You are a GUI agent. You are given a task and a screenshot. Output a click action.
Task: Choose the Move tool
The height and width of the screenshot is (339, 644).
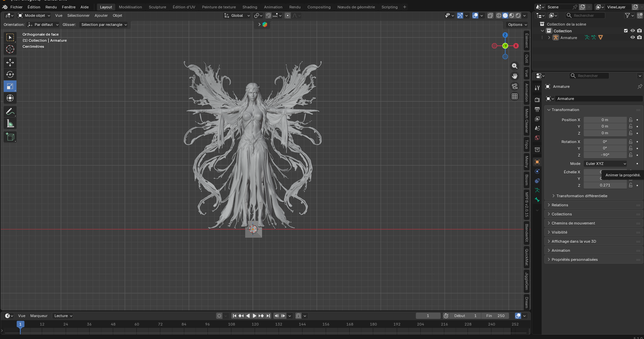10,63
